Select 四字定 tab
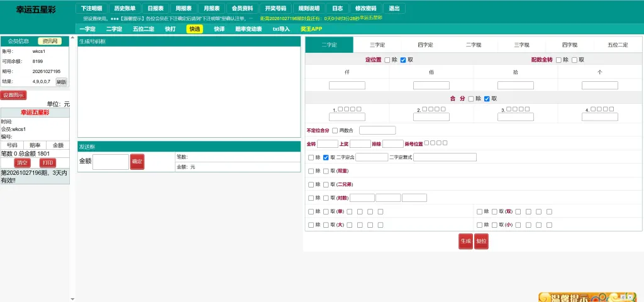This screenshot has height=302, width=644. (426, 45)
